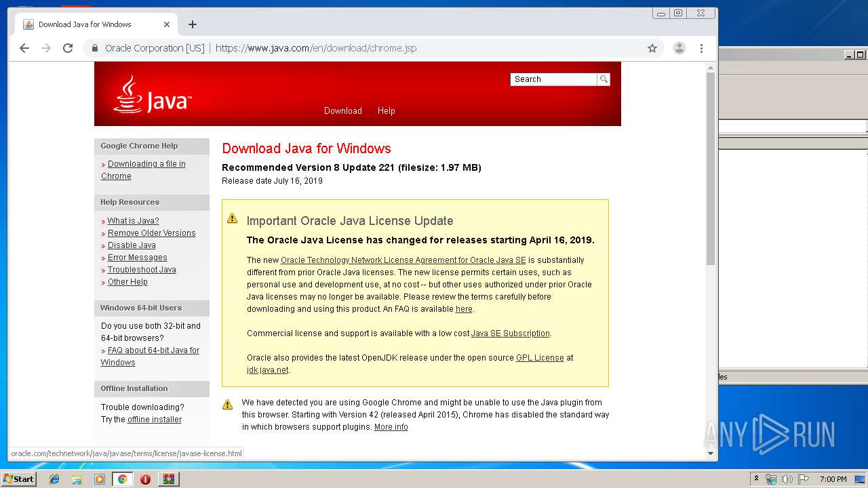Screen dimensions: 868x488
Task: Click the 7:00 PM taskbar clock
Action: tap(833, 479)
